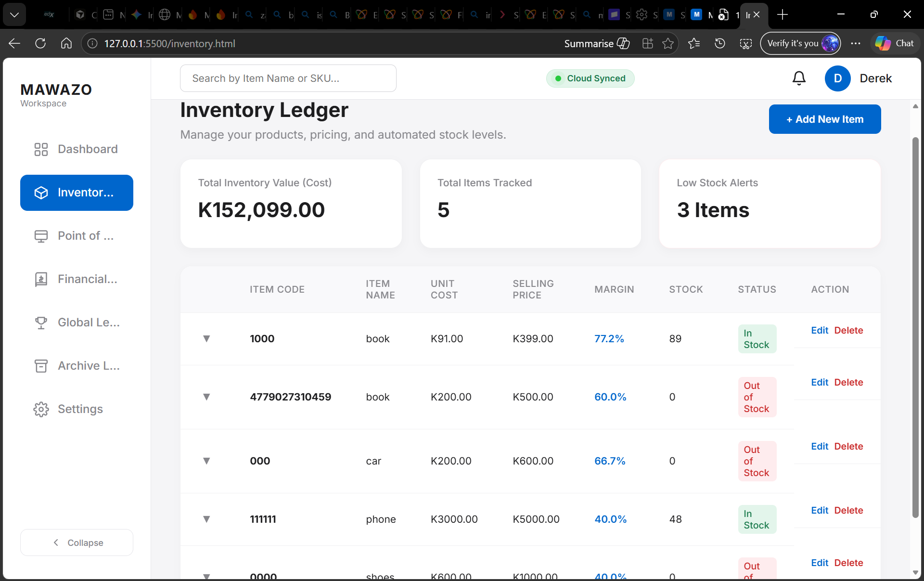Open a new browser tab
The width and height of the screenshot is (924, 581).
[x=783, y=15]
